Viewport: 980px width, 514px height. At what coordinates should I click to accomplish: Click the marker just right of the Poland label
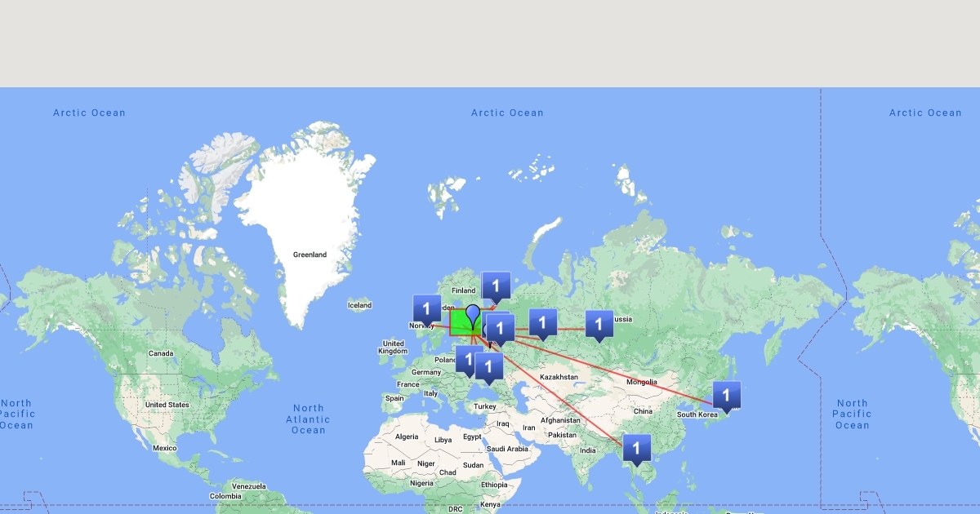pos(469,359)
